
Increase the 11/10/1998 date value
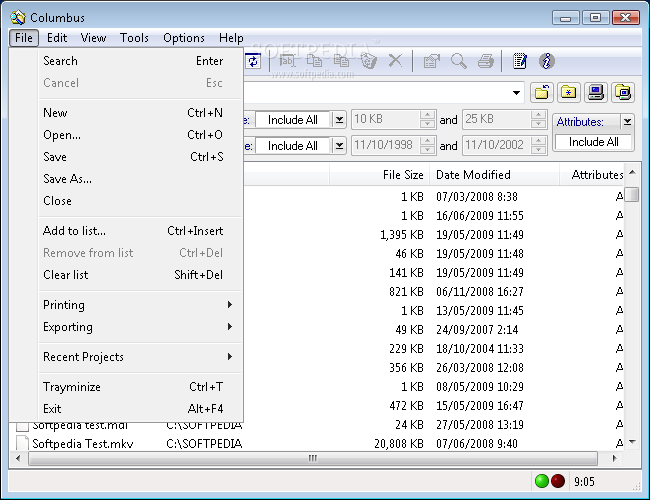point(427,141)
